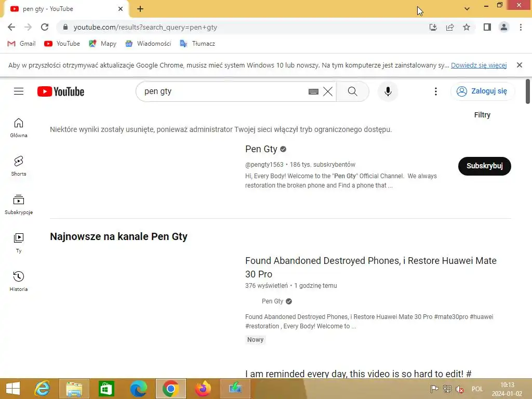The image size is (532, 399).
Task: Open the Chrome profile avatar
Action: coord(504,27)
